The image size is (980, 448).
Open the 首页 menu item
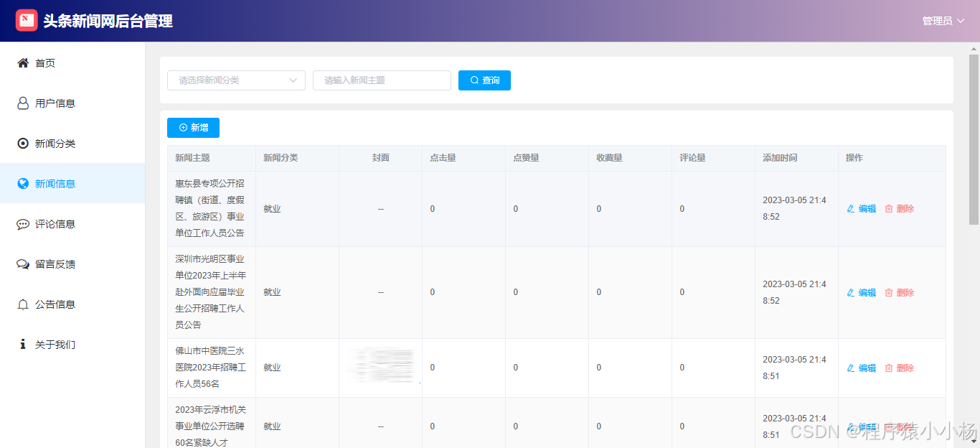(x=72, y=63)
